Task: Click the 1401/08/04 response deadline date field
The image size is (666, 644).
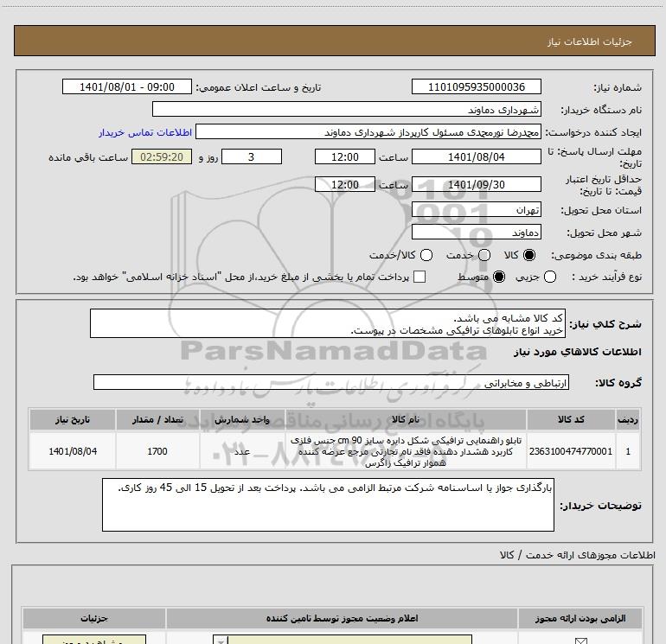Action: (476, 156)
